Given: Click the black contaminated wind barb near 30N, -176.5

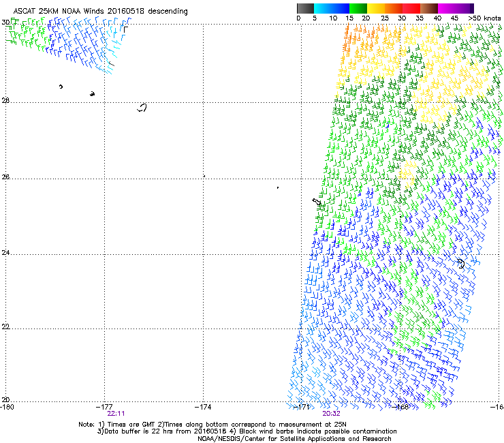Looking at the screenshot, I should pyautogui.click(x=126, y=30).
